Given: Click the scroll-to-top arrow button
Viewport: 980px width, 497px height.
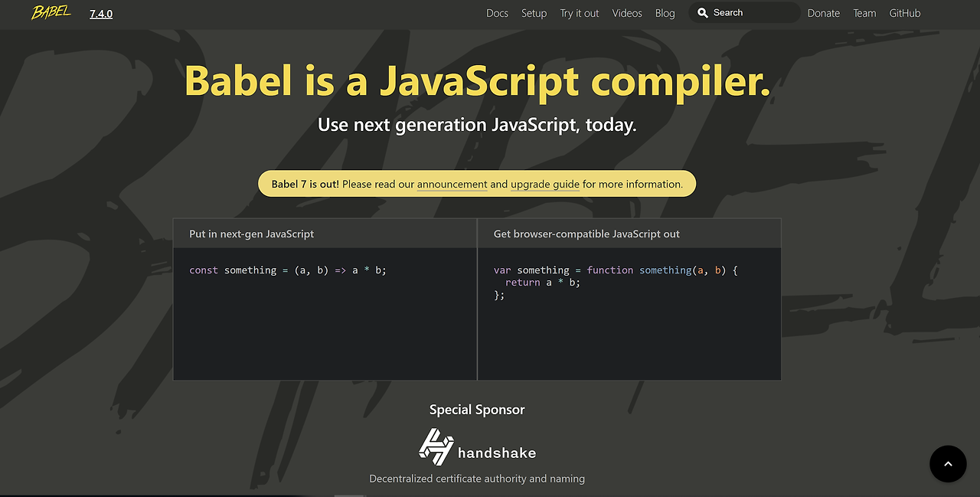Looking at the screenshot, I should click(x=948, y=464).
